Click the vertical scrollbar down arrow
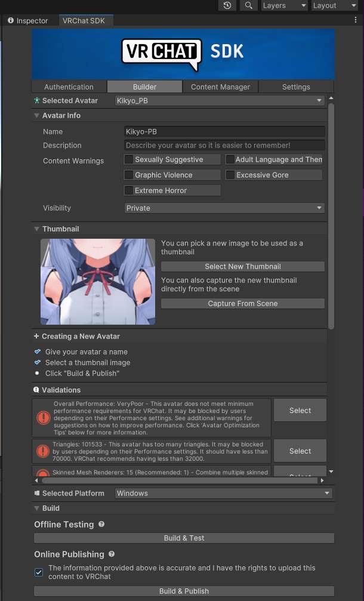 [331, 471]
